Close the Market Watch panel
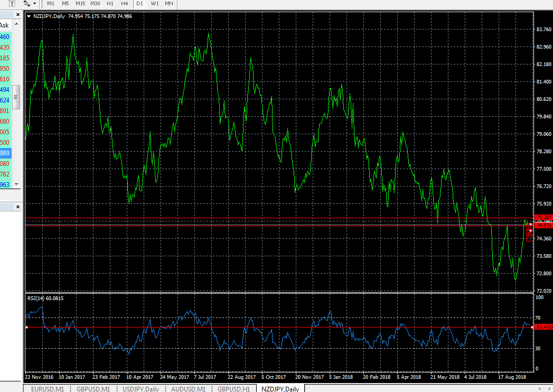This screenshot has width=553, height=392. [x=18, y=14]
